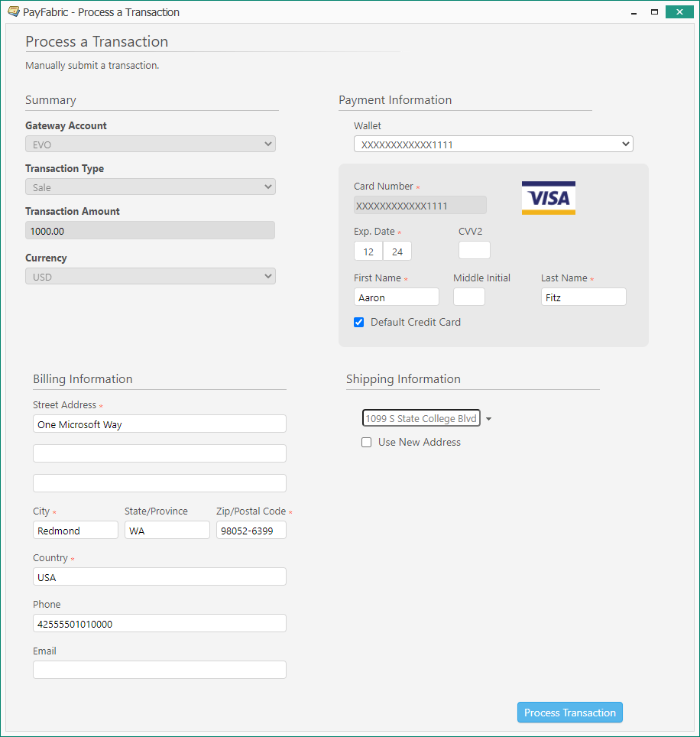Open the Wallet dropdown
700x737 pixels.
(x=493, y=144)
